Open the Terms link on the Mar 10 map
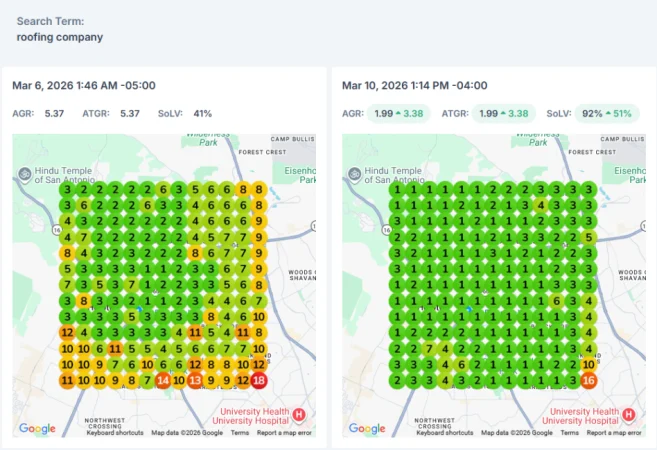This screenshot has height=450, width=657. (x=569, y=433)
